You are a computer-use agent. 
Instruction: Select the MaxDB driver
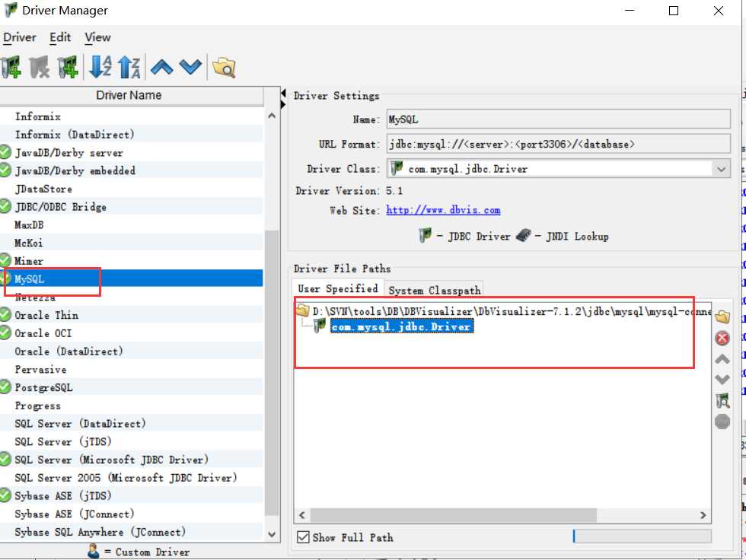131,225
